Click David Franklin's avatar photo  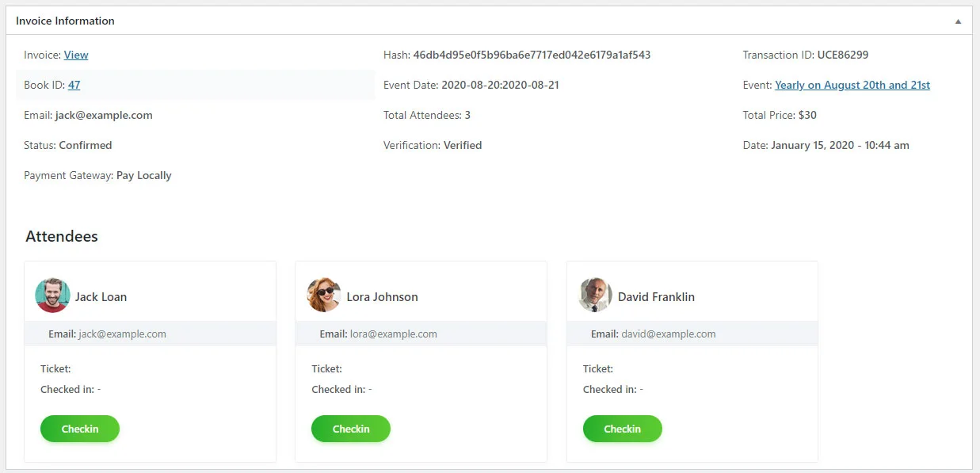(x=595, y=296)
